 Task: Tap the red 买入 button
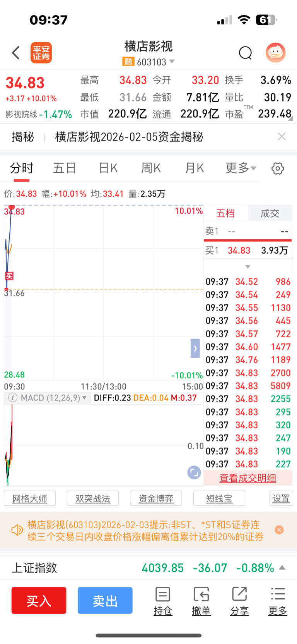point(39,601)
